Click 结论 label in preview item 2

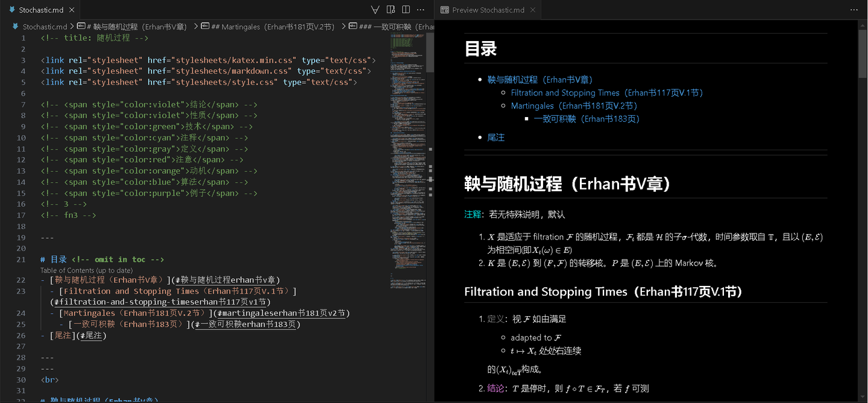point(495,389)
